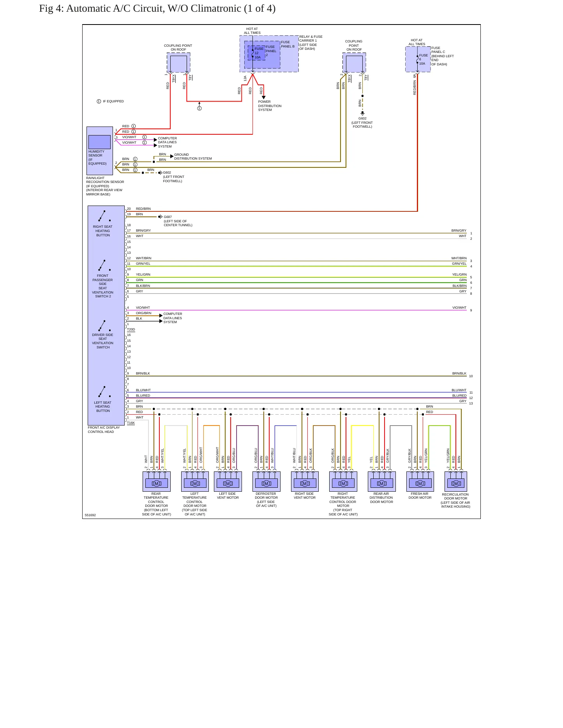
Task: Click the G602 ground symbol under the roof coupling point
Action: point(362,113)
